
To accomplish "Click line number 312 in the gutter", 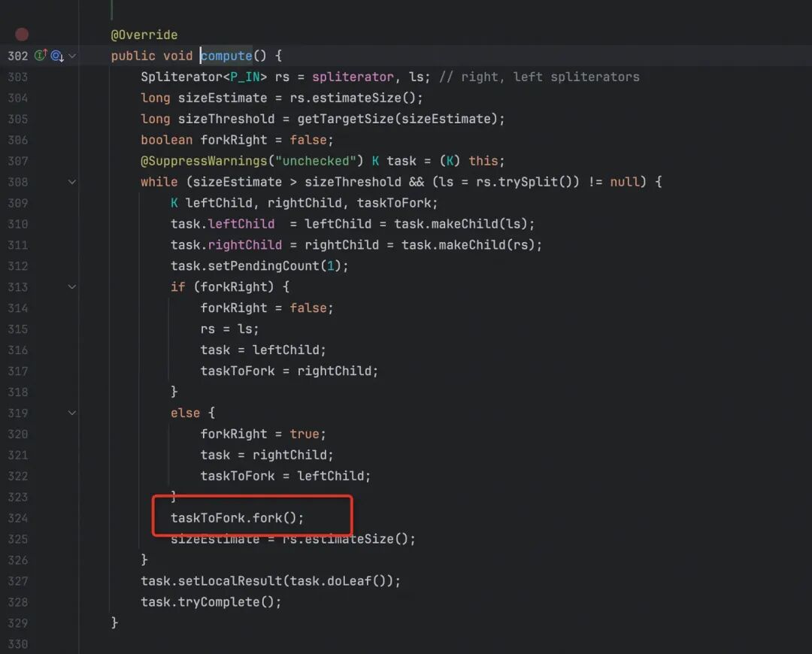I will click(x=17, y=266).
